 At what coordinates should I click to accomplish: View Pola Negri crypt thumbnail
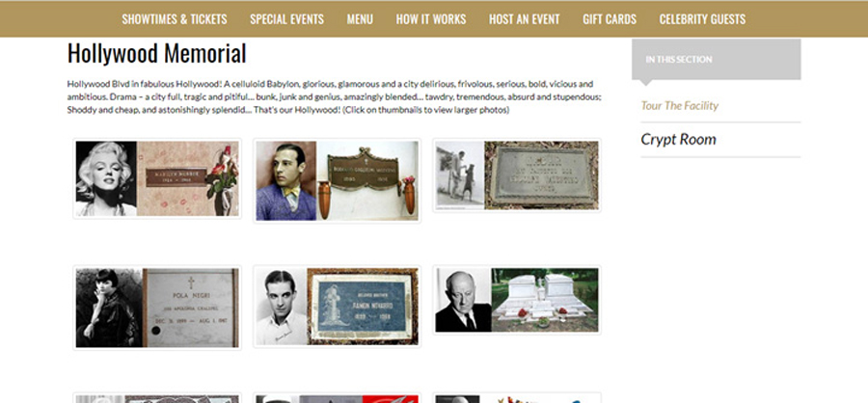(x=157, y=308)
